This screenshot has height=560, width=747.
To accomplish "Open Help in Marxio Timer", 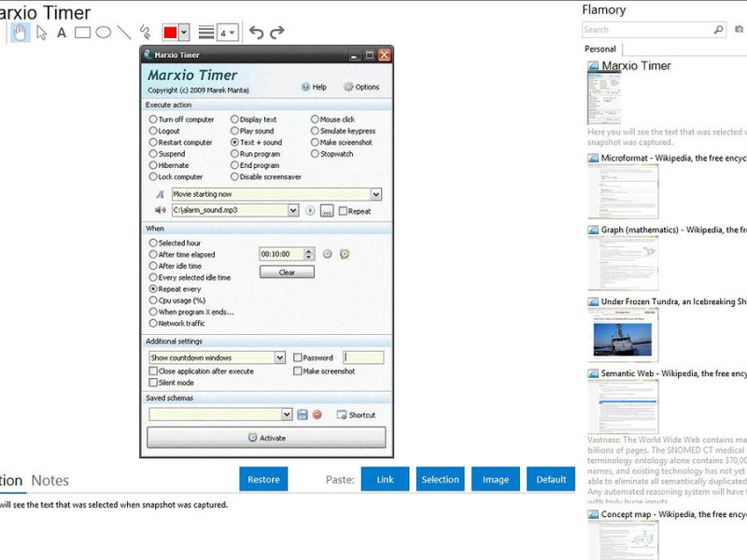I will [x=314, y=87].
